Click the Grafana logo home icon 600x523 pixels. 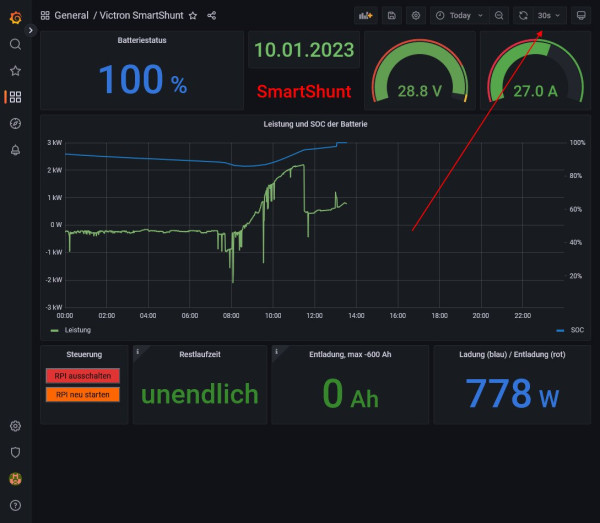(15, 16)
